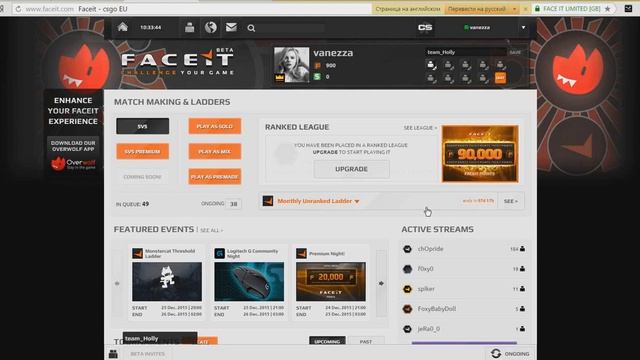Viewport: 640px width, 360px height.
Task: Click PLAY AS MIX
Action: pyautogui.click(x=215, y=151)
